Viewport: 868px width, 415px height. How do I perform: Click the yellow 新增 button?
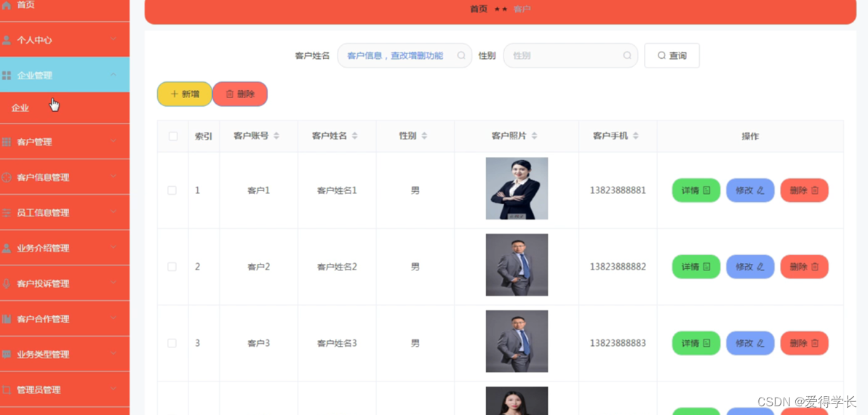click(x=185, y=94)
